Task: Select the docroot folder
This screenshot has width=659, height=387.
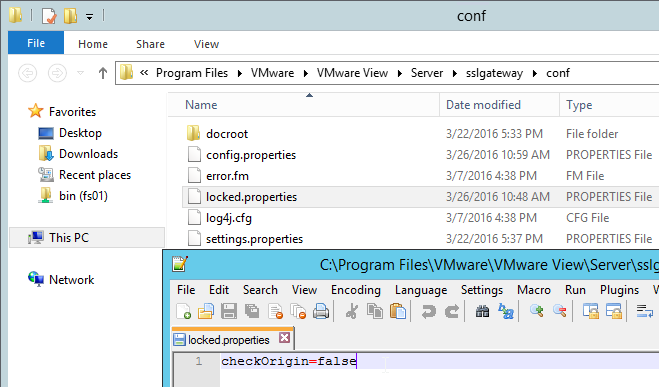Action: point(227,134)
